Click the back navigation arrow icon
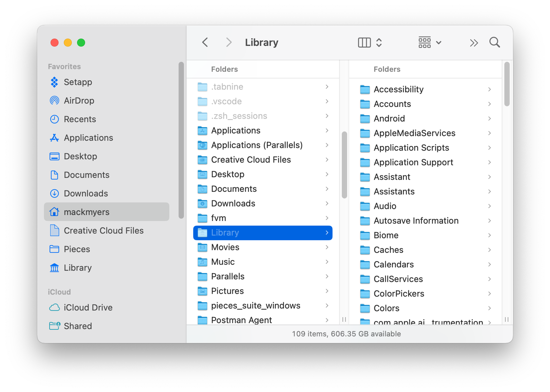Image resolution: width=550 pixels, height=392 pixels. (x=205, y=42)
